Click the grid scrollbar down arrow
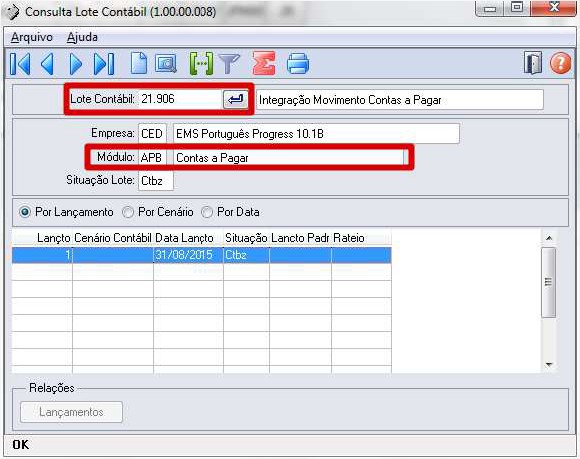 coord(549,365)
